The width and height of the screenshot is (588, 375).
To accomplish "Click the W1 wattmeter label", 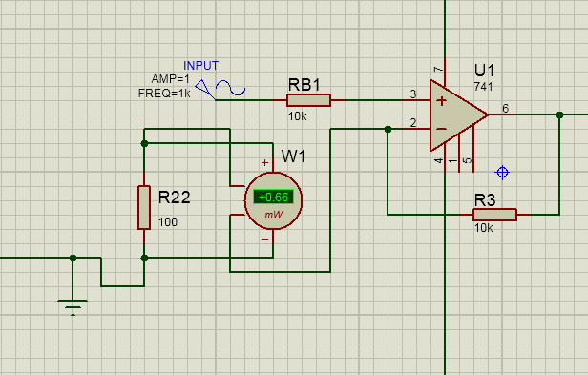I will point(293,156).
